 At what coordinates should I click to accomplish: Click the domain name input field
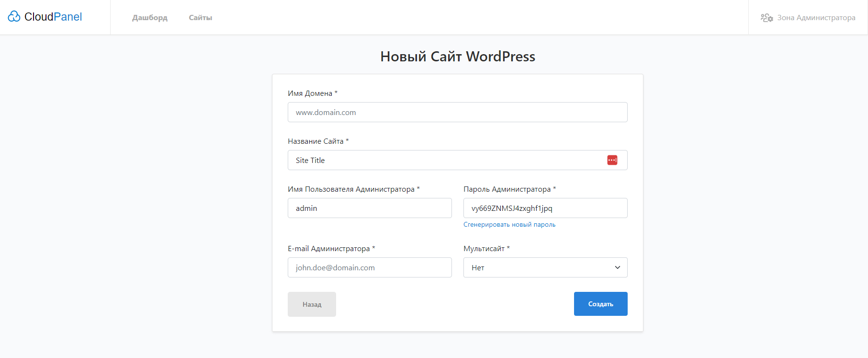click(457, 112)
